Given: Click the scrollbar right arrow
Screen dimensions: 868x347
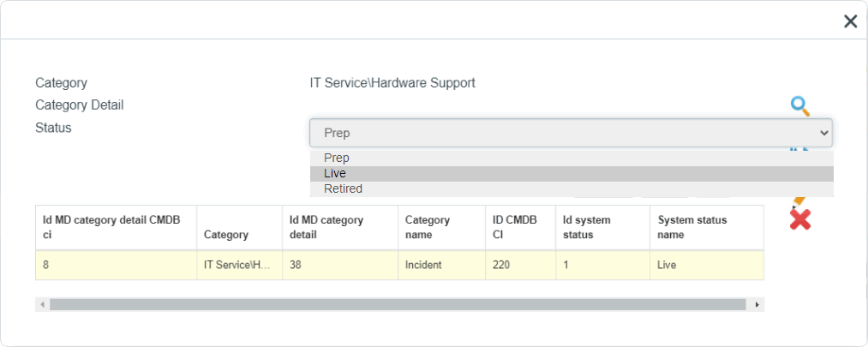Looking at the screenshot, I should [756, 304].
